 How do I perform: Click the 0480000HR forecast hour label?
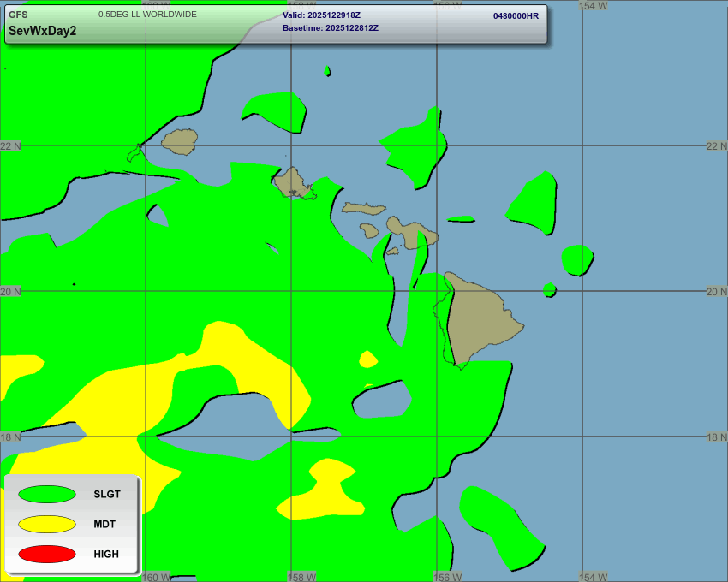pos(516,16)
